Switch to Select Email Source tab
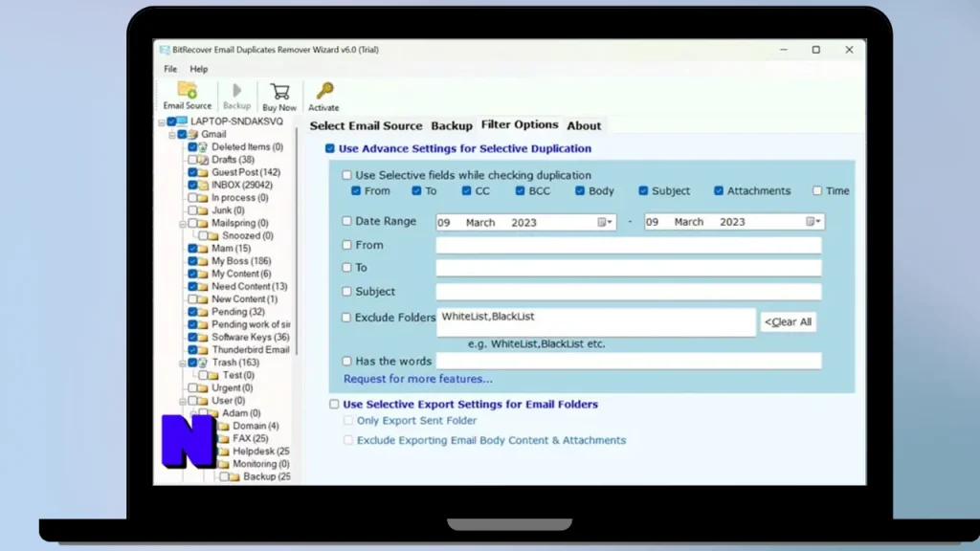Viewport: 980px width, 551px height. point(366,125)
